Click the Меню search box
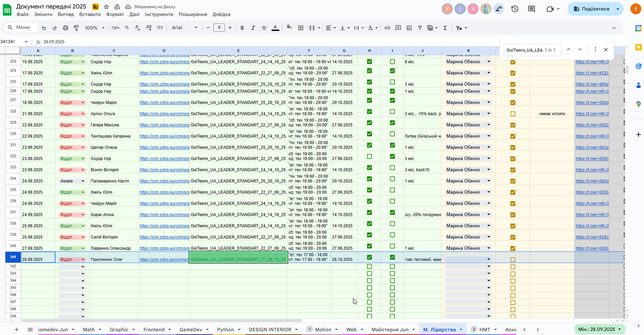This screenshot has height=335, width=644. [x=20, y=28]
